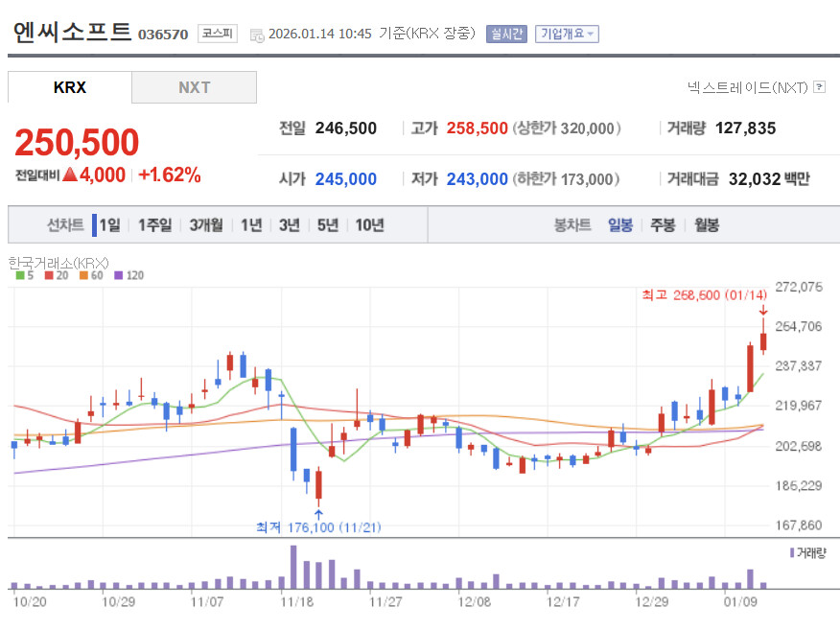The image size is (840, 630).
Task: Select the 1주일 line chart period
Action: 154,225
